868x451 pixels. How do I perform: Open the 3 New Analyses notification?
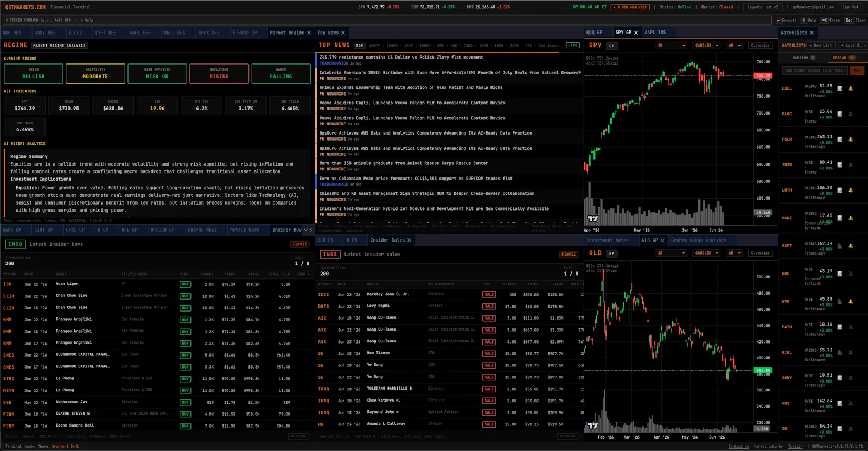[630, 7]
